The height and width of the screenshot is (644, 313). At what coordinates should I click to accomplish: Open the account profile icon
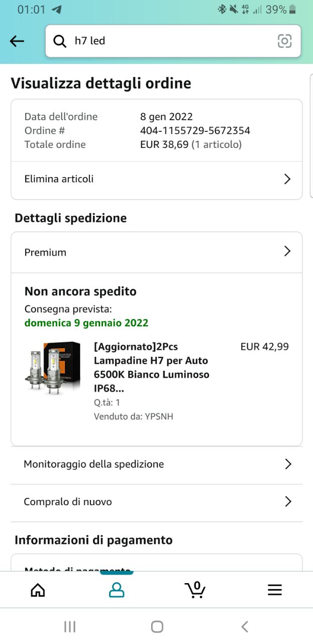point(117,590)
